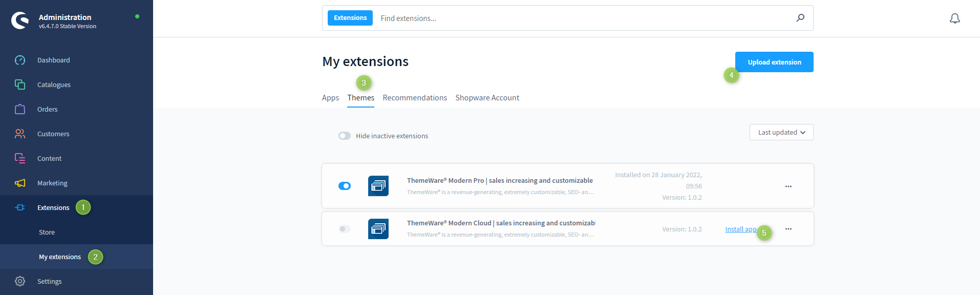
Task: Open options menu for ThemeWare Modern Cloud
Action: click(x=789, y=229)
